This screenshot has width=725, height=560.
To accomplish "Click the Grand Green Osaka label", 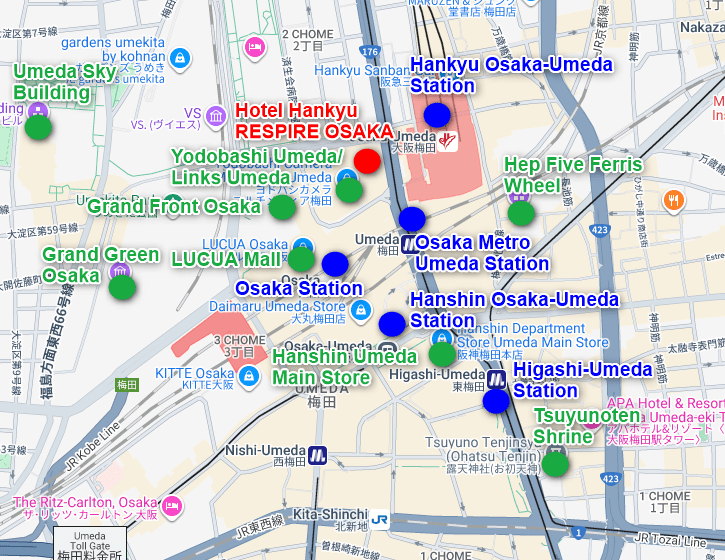I will 101,265.
